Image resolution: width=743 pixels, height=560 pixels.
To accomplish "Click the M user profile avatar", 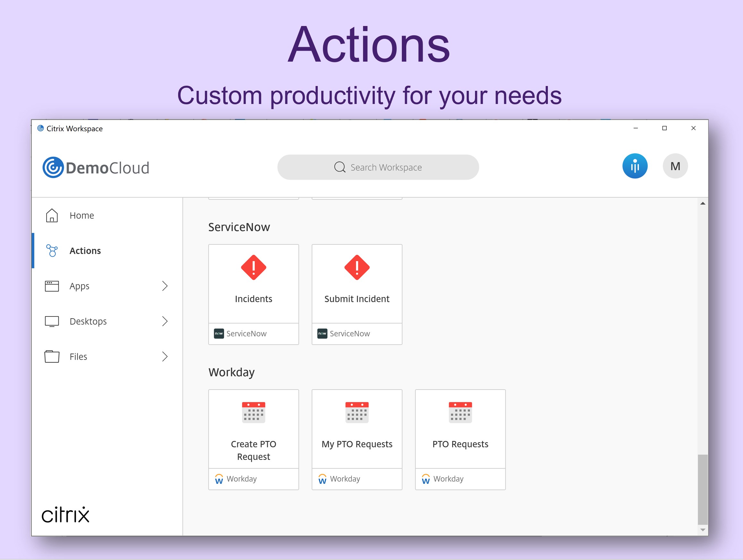I will click(x=675, y=166).
